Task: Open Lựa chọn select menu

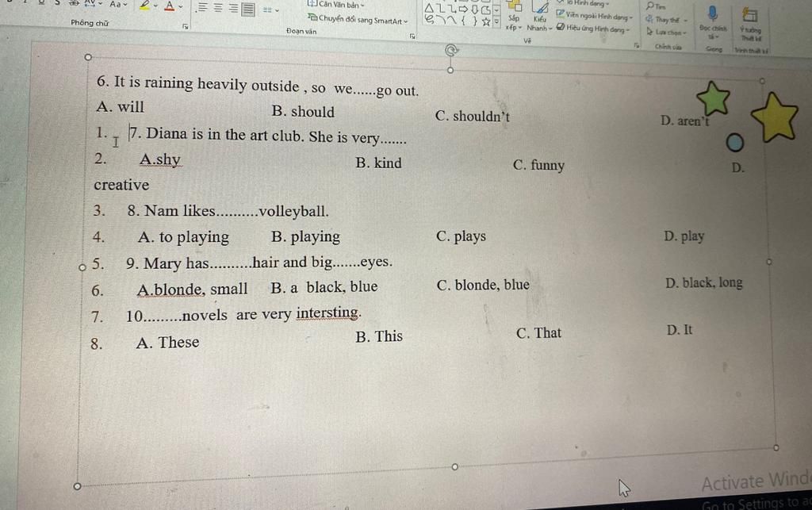Action: [666, 32]
